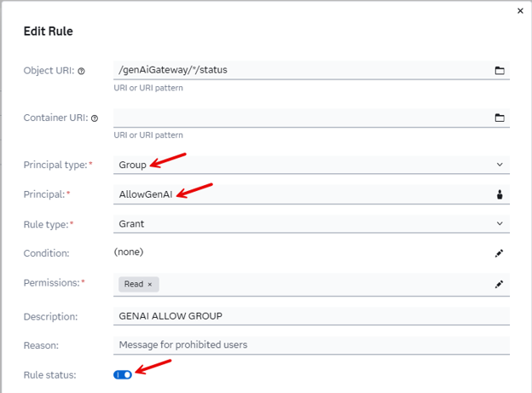Toggle the Rule status switch
The image size is (532, 393).
(x=123, y=375)
